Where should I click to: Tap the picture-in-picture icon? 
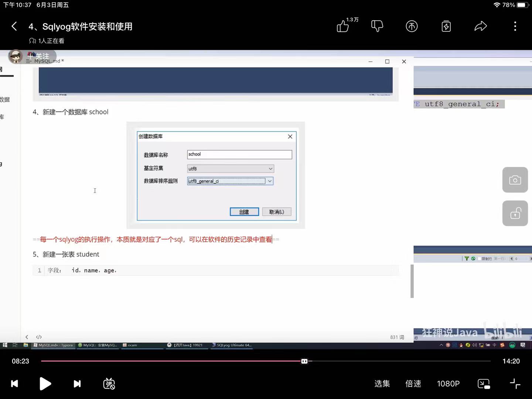tap(484, 384)
